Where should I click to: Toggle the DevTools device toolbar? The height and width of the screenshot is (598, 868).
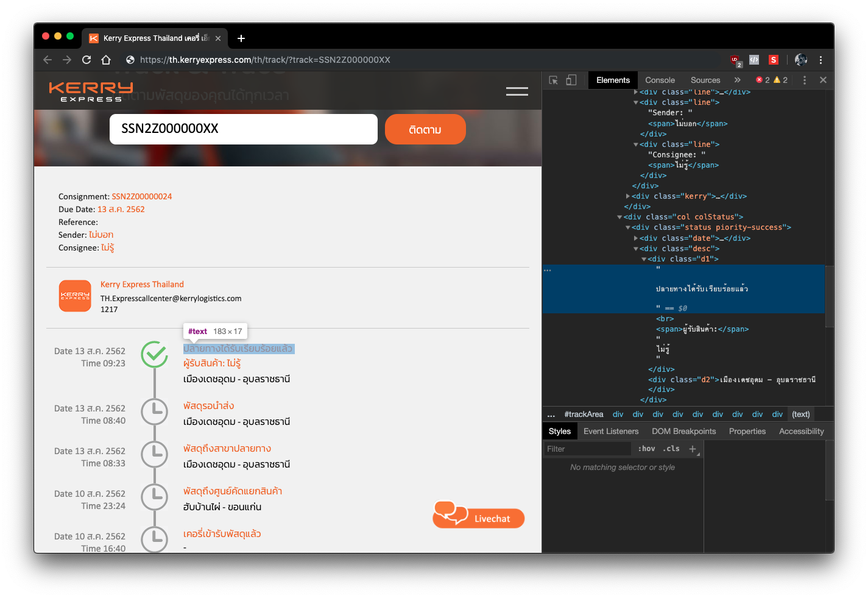(571, 80)
